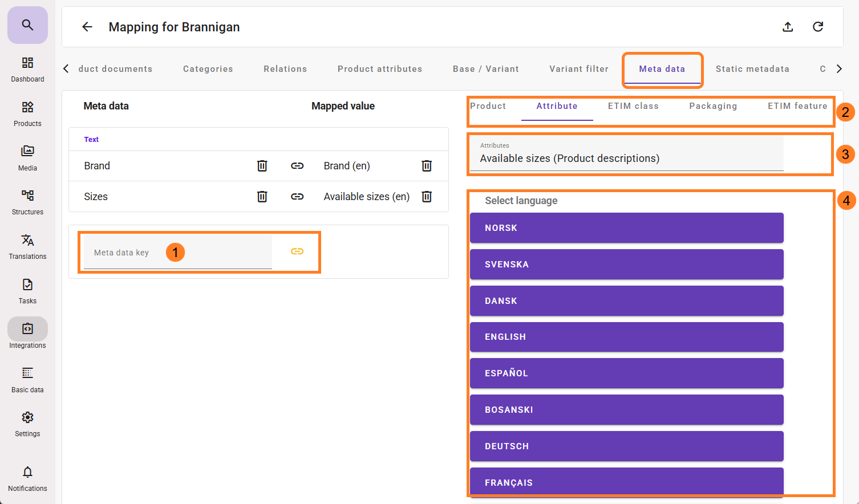Click the link icon on the Sizes row
Screen dimensions: 859x504
coord(297,197)
